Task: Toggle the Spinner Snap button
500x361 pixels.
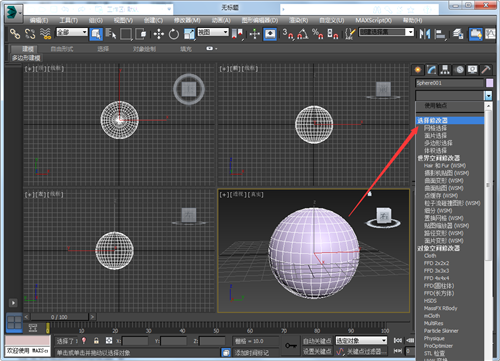Action: tap(333, 34)
